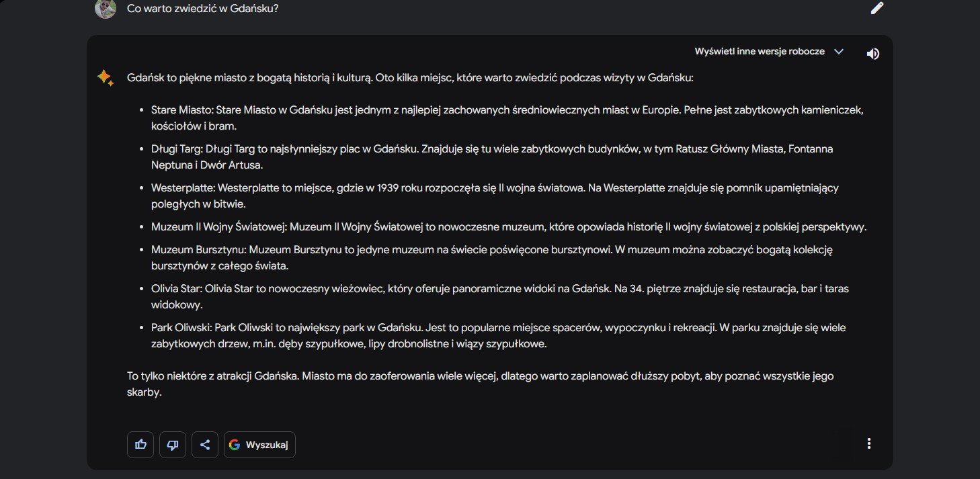Click the Bard sparkle icon
Viewport: 980px width, 479px height.
(x=105, y=78)
